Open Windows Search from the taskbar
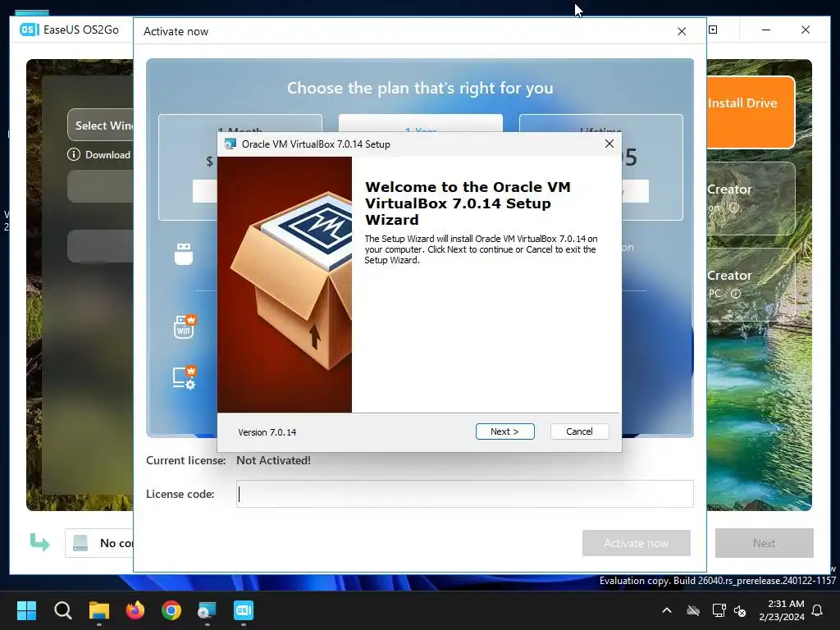 click(62, 610)
